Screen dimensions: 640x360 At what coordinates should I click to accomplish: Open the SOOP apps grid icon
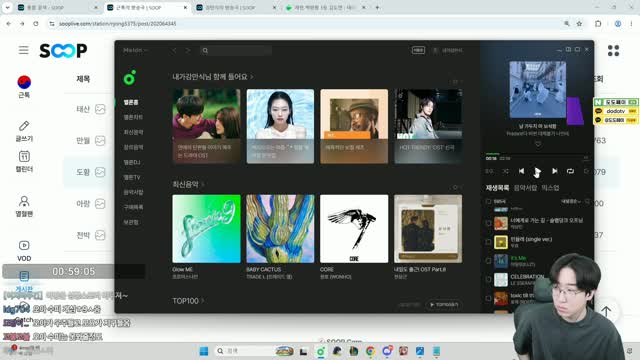click(613, 51)
